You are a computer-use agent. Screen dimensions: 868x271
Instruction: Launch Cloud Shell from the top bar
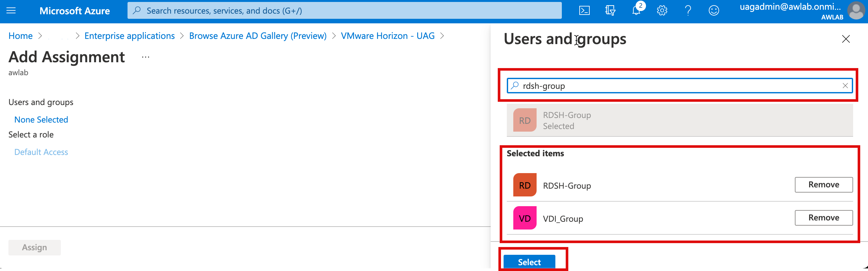(x=584, y=11)
